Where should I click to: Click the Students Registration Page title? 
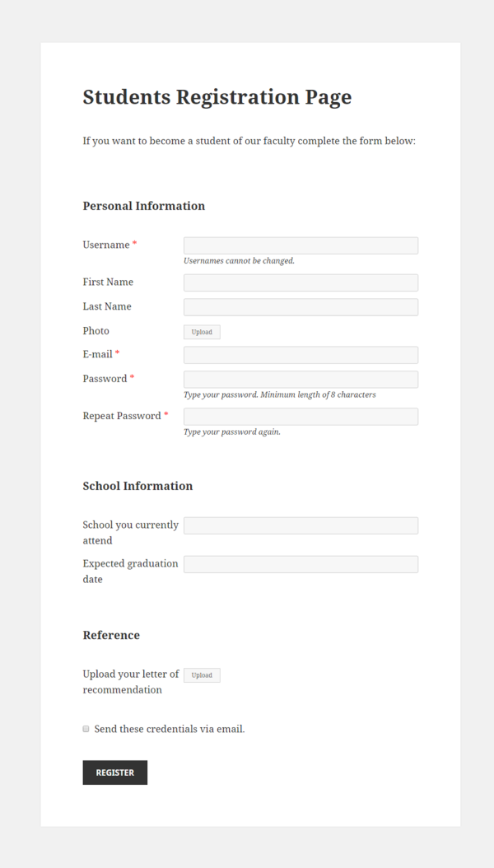pos(217,97)
